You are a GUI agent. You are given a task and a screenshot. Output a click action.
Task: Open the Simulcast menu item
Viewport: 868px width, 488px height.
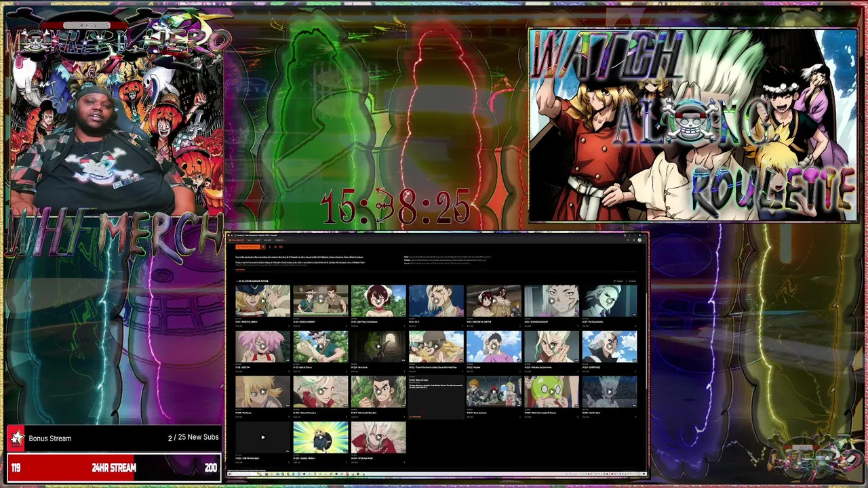click(x=268, y=240)
